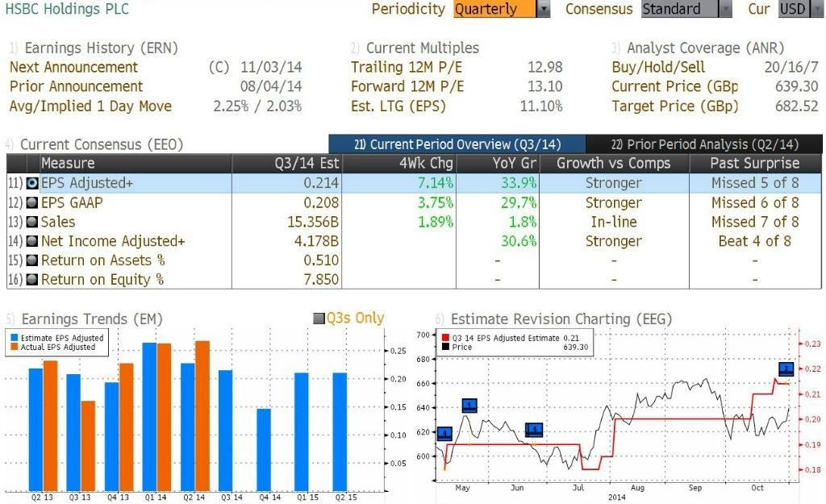Select the Return on Assets % radio button
This screenshot has width=826, height=504.
coord(32,260)
